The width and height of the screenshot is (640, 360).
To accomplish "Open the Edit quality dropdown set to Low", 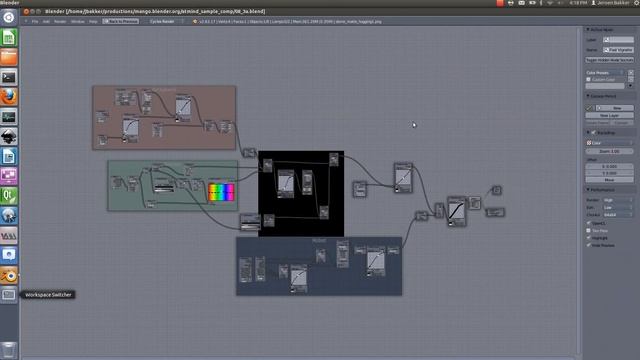I will click(x=618, y=207).
